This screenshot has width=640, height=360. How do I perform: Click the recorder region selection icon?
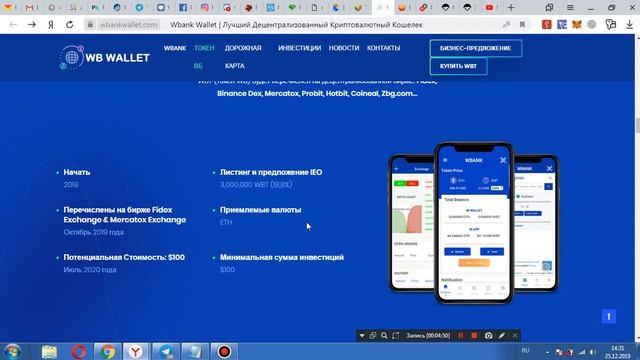(x=396, y=336)
